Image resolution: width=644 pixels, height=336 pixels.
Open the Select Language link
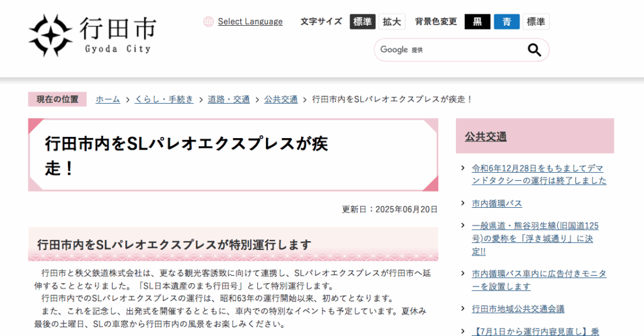pos(250,22)
